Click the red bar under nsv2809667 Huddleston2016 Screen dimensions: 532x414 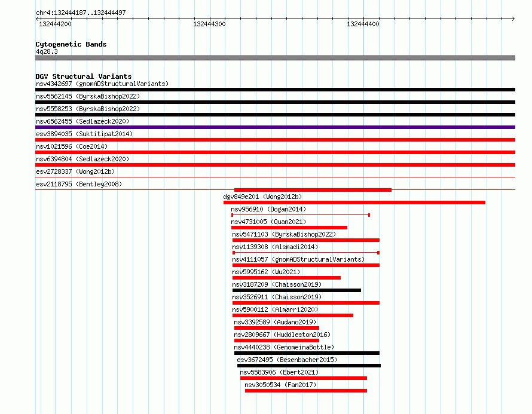click(x=277, y=341)
